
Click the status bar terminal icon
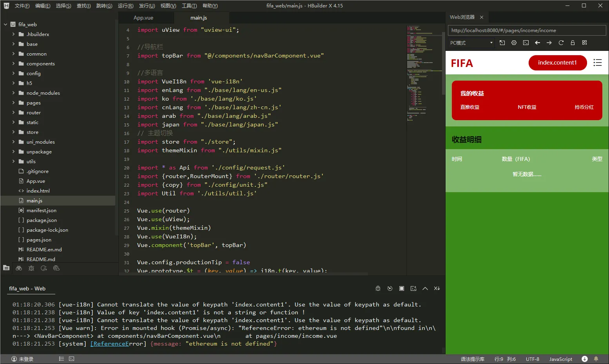(x=72, y=359)
